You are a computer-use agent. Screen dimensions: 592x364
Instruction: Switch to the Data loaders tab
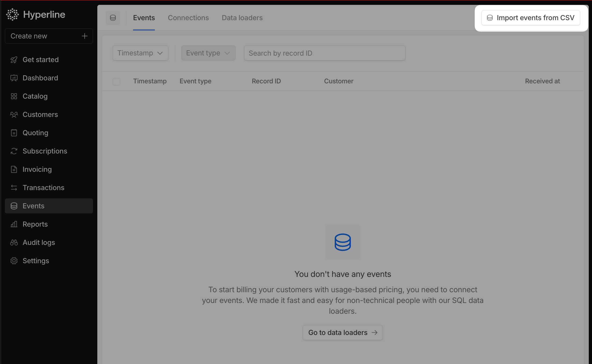click(242, 18)
